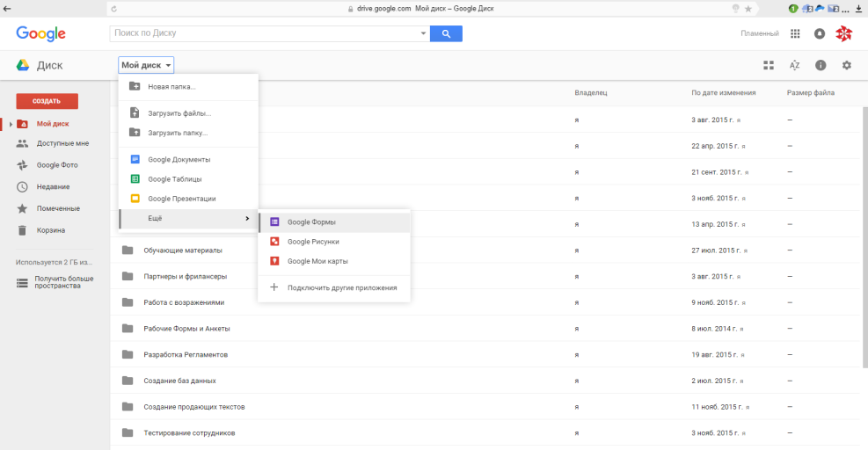Expand the Ещё submenu arrow

pyautogui.click(x=247, y=219)
